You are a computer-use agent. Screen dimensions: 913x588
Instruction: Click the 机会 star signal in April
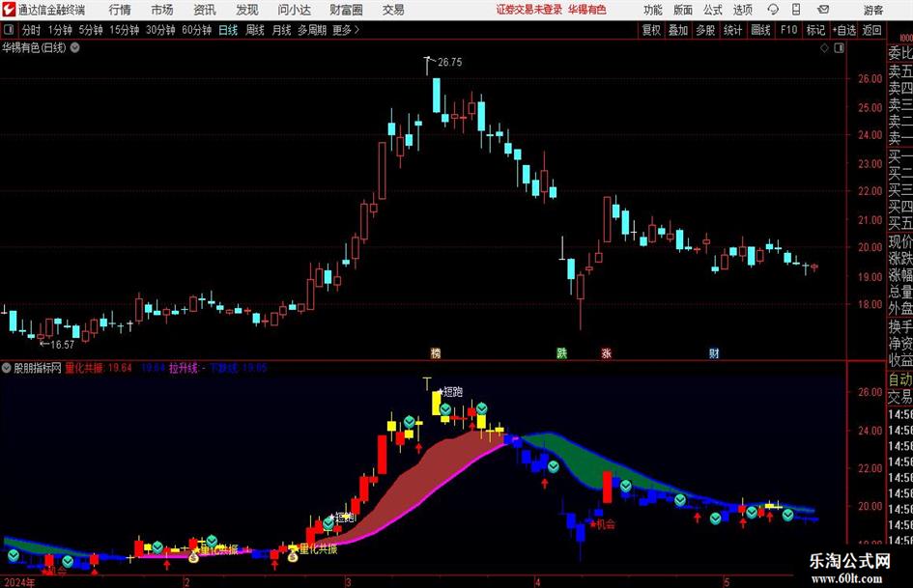(603, 524)
